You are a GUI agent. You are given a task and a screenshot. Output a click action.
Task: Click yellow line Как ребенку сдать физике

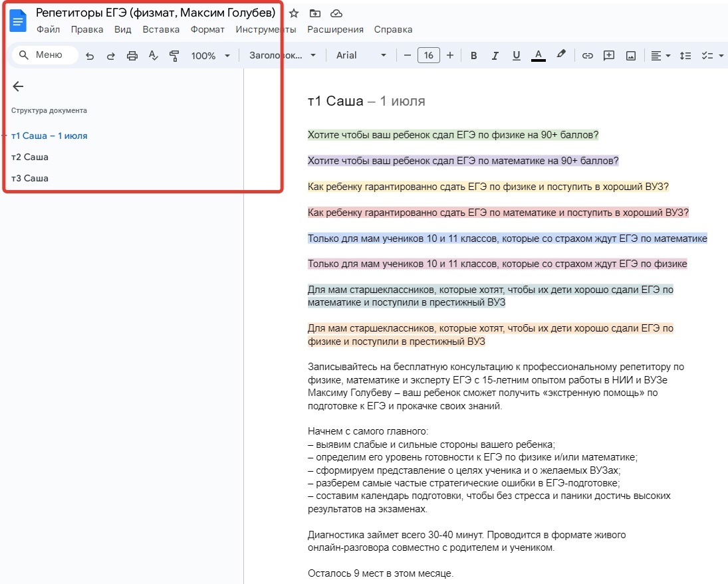pyautogui.click(x=488, y=187)
